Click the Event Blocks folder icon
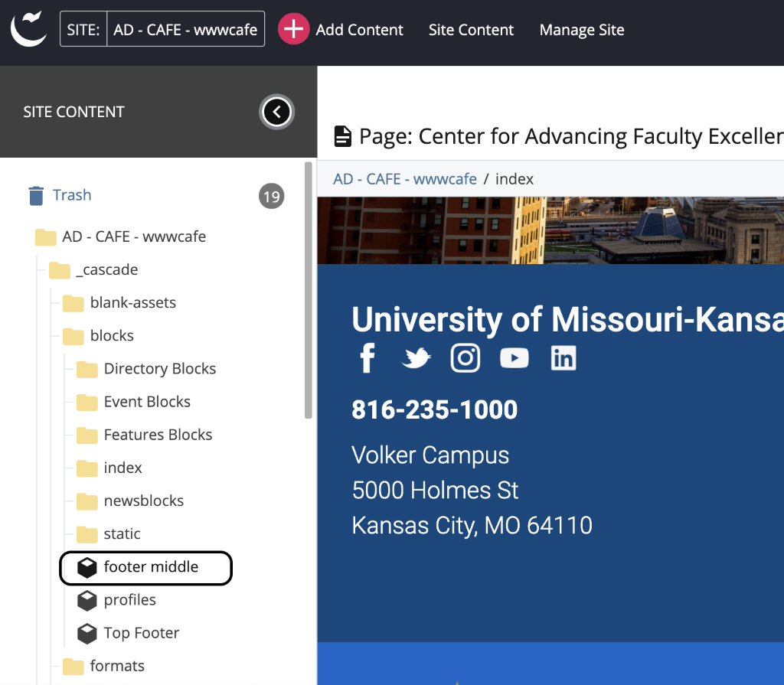Image resolution: width=784 pixels, height=685 pixels. [x=87, y=402]
